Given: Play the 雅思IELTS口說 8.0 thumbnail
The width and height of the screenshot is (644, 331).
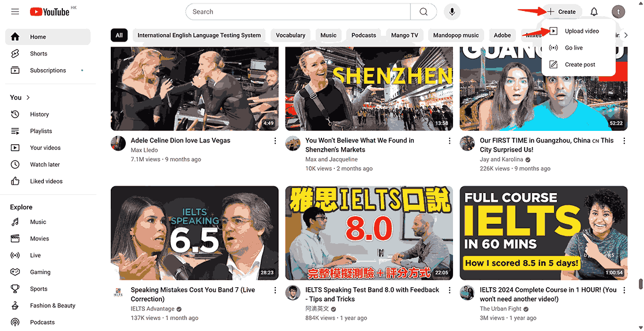Looking at the screenshot, I should coord(369,233).
